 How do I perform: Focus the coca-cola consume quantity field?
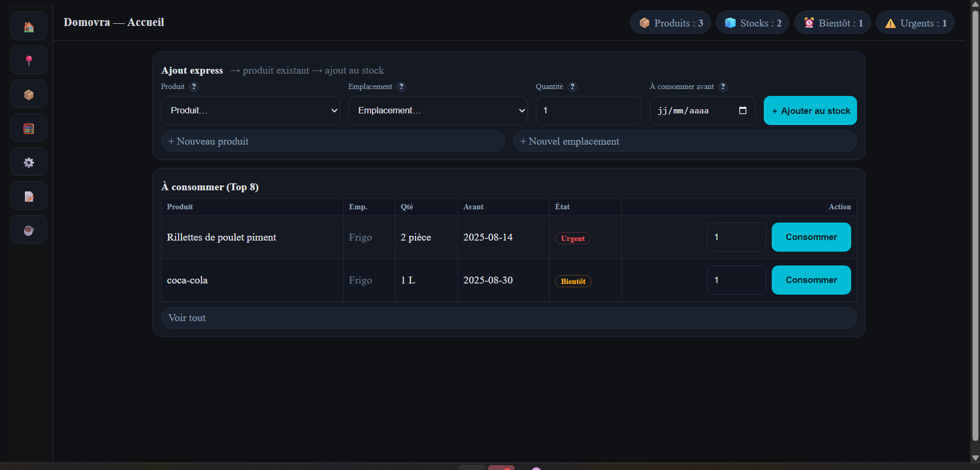click(x=736, y=280)
